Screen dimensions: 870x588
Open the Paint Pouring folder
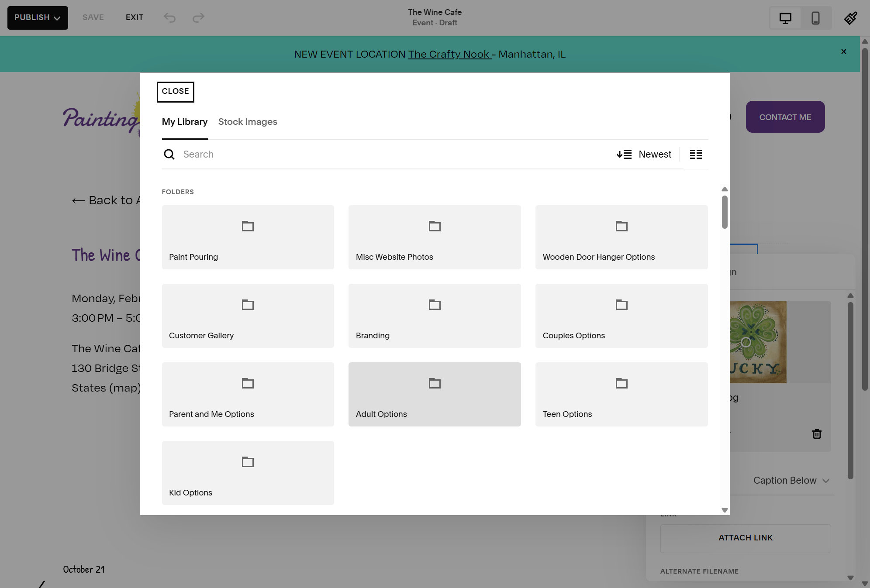[248, 237]
